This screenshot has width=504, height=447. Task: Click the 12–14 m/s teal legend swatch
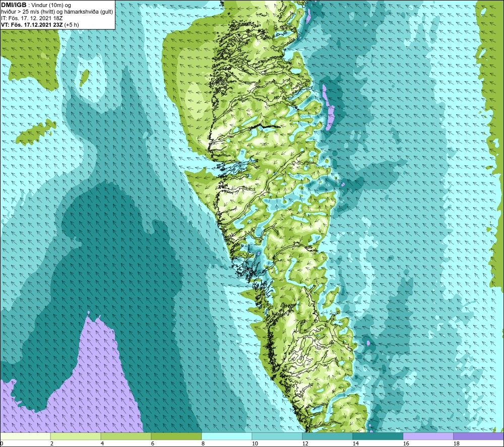(328, 436)
